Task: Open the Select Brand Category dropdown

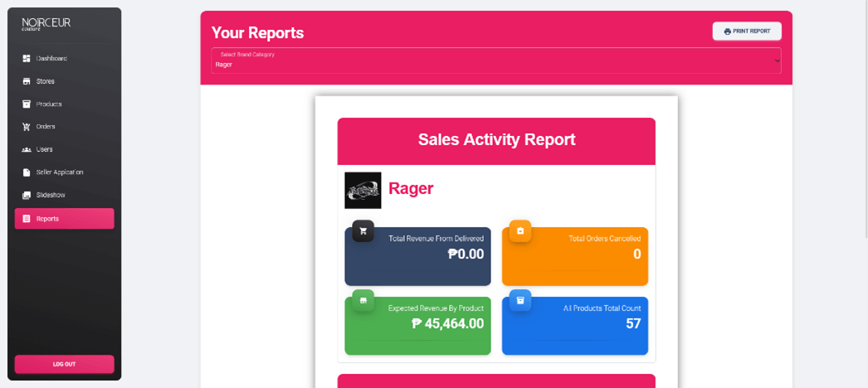Action: 495,61
